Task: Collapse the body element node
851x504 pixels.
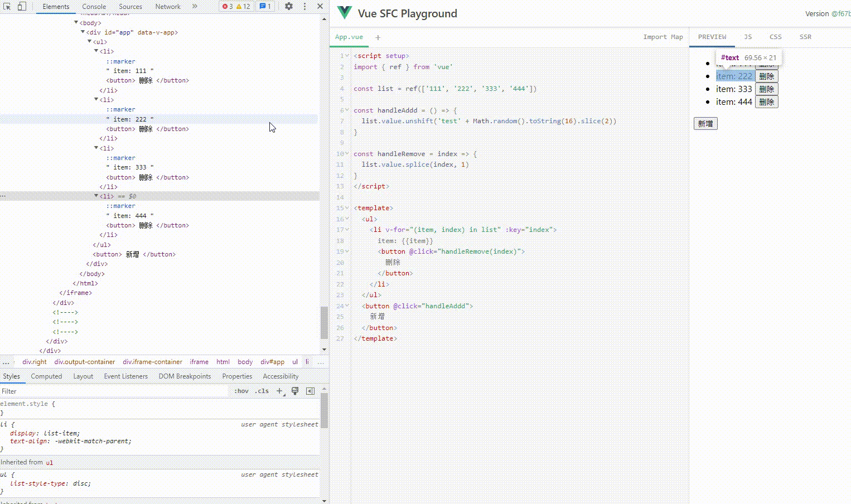Action: click(76, 22)
